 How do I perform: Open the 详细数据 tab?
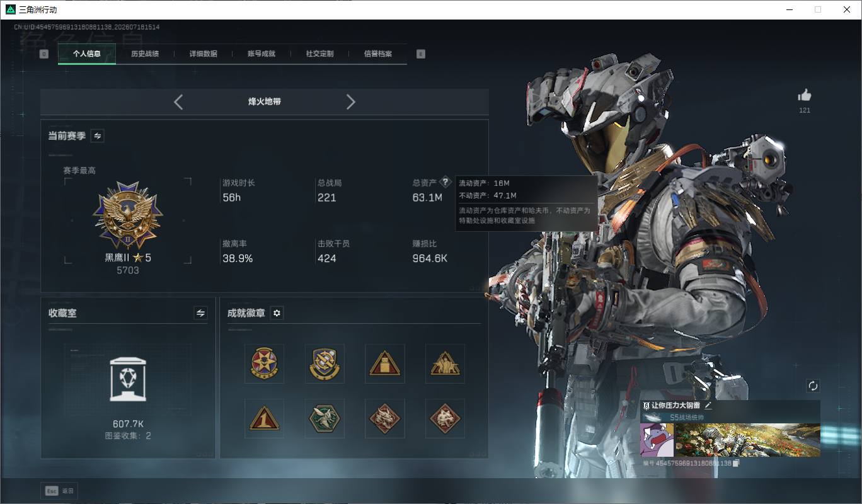coord(204,54)
